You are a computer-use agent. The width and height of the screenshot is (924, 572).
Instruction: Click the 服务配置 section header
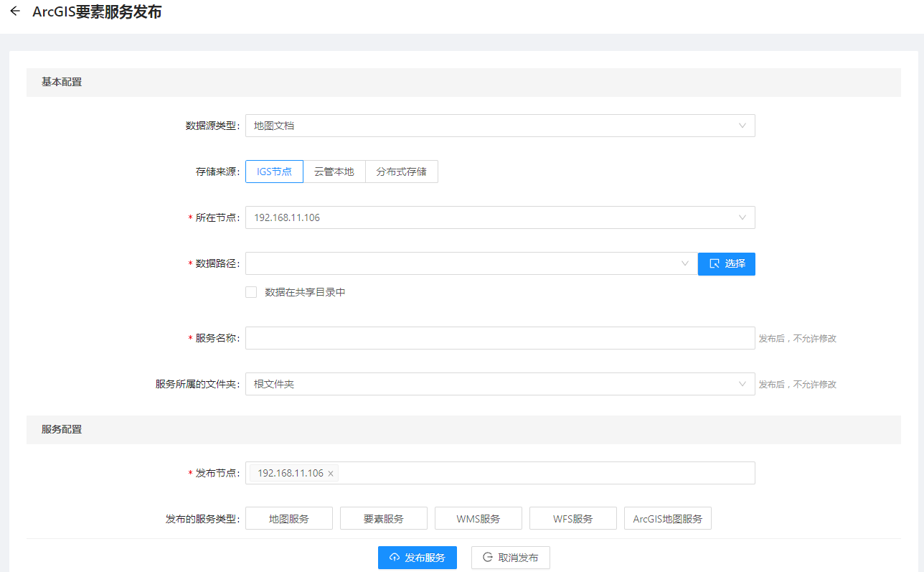(463, 430)
